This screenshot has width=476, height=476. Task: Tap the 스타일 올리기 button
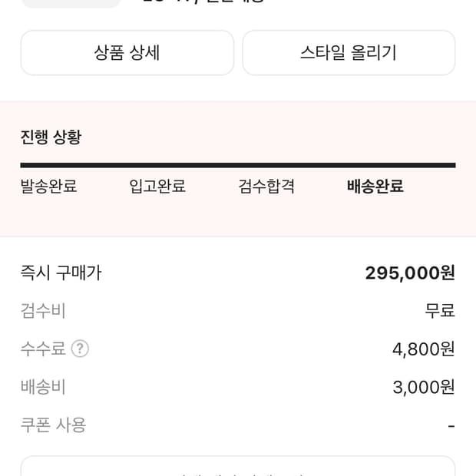point(349,53)
